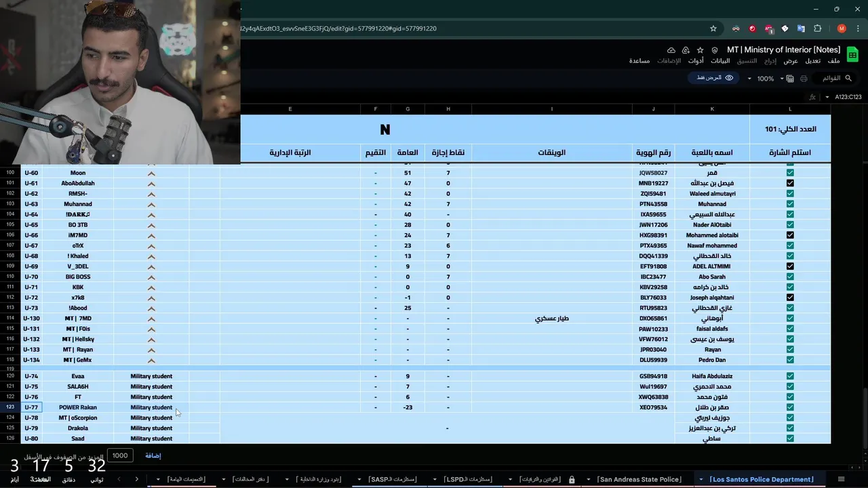Open the Google Translate extension icon
The height and width of the screenshot is (488, 868).
point(801,28)
